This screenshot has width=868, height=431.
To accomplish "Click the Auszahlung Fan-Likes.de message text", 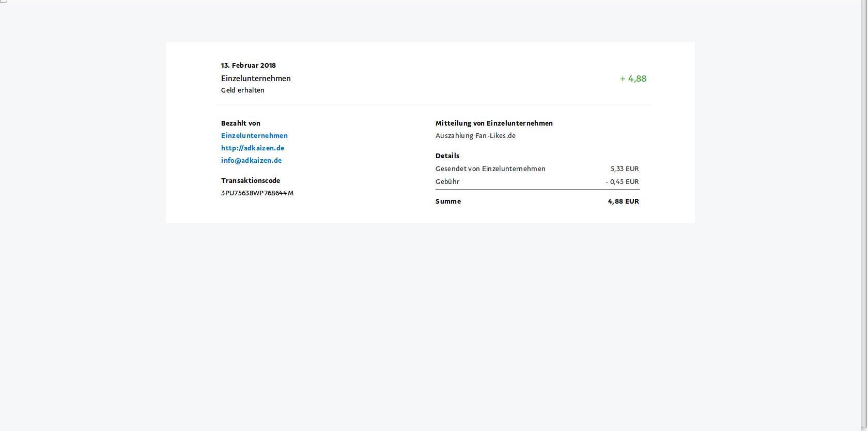I will (475, 135).
